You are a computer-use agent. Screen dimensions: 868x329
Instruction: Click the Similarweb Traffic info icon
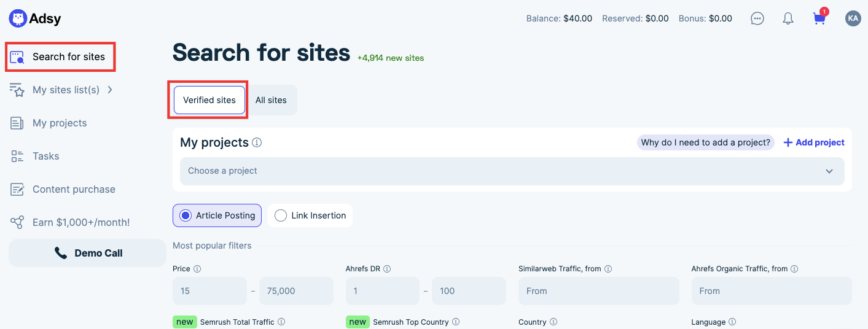point(608,269)
